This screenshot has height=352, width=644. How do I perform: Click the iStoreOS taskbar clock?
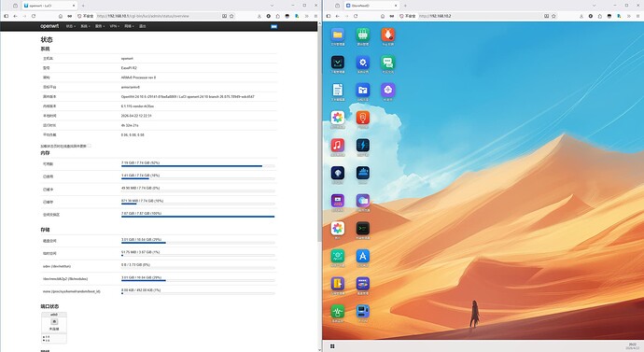[632, 346]
